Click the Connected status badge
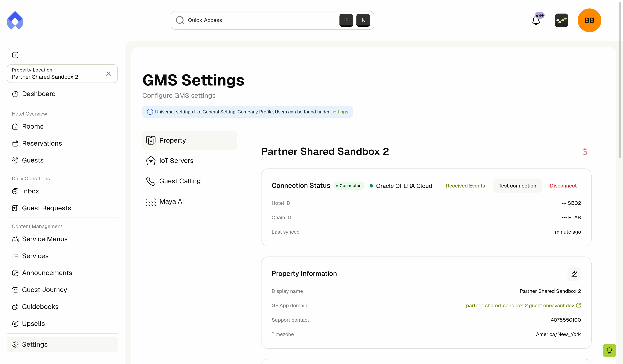623x364 pixels. pyautogui.click(x=349, y=186)
